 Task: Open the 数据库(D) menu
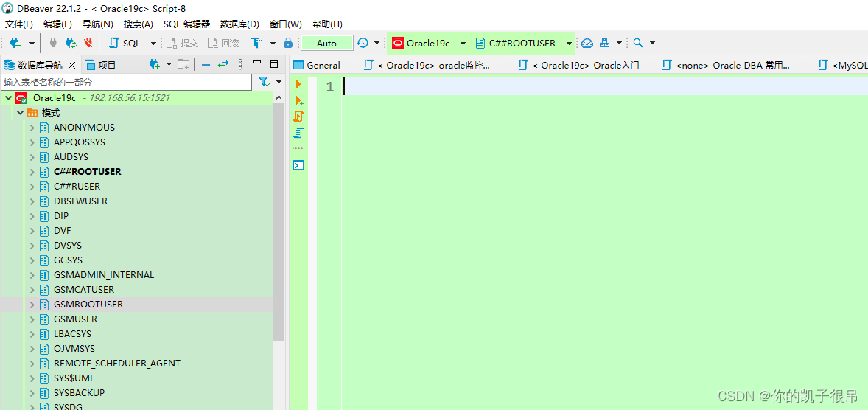point(239,24)
